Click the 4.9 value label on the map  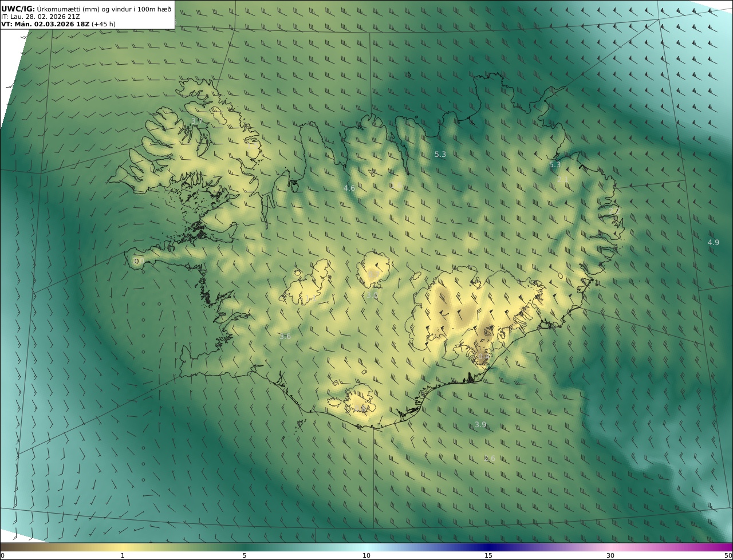(x=714, y=242)
